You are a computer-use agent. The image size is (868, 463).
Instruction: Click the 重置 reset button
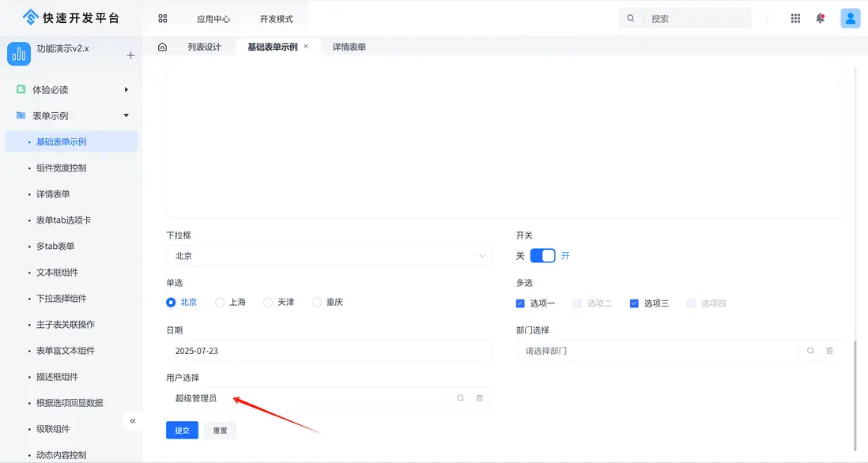[220, 430]
